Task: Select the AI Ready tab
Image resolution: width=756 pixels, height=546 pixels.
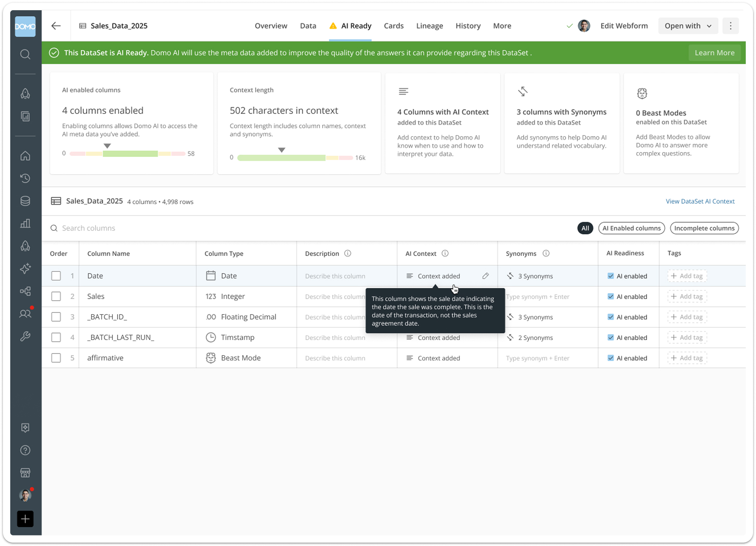Action: coord(350,26)
